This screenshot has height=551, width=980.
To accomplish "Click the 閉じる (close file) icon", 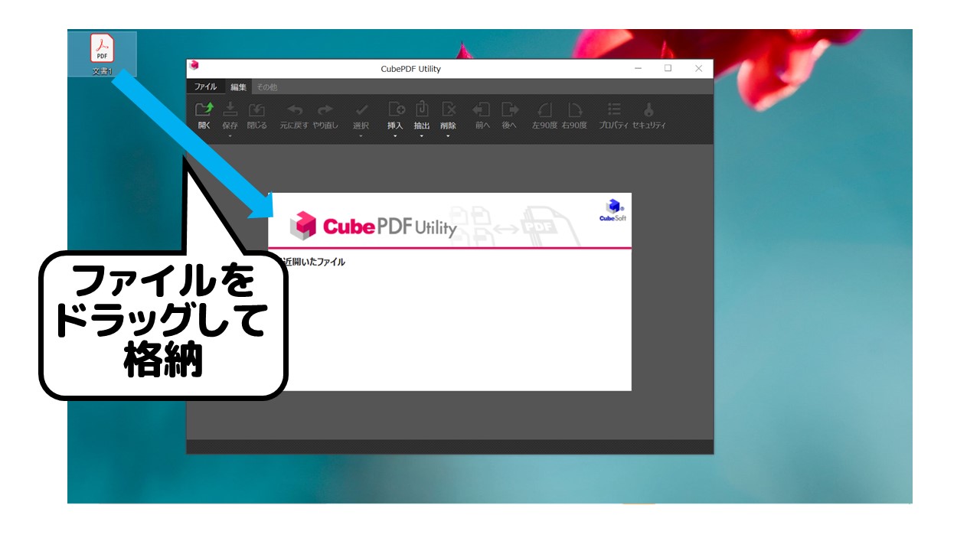I will (x=256, y=110).
